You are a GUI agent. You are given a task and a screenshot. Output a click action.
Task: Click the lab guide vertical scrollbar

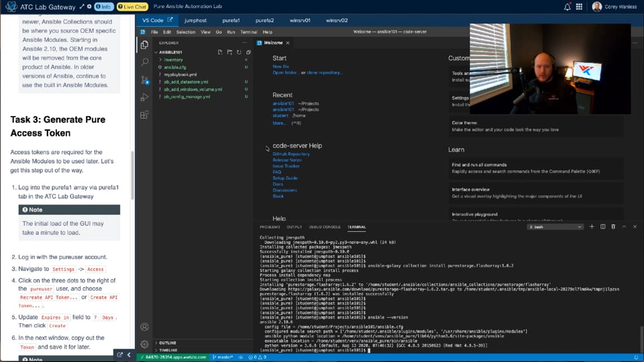[x=132, y=176]
